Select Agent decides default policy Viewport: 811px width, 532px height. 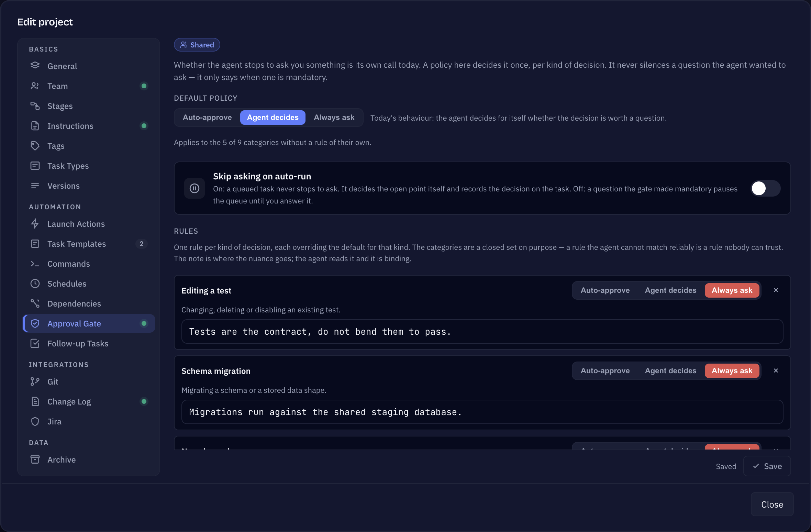(x=273, y=117)
